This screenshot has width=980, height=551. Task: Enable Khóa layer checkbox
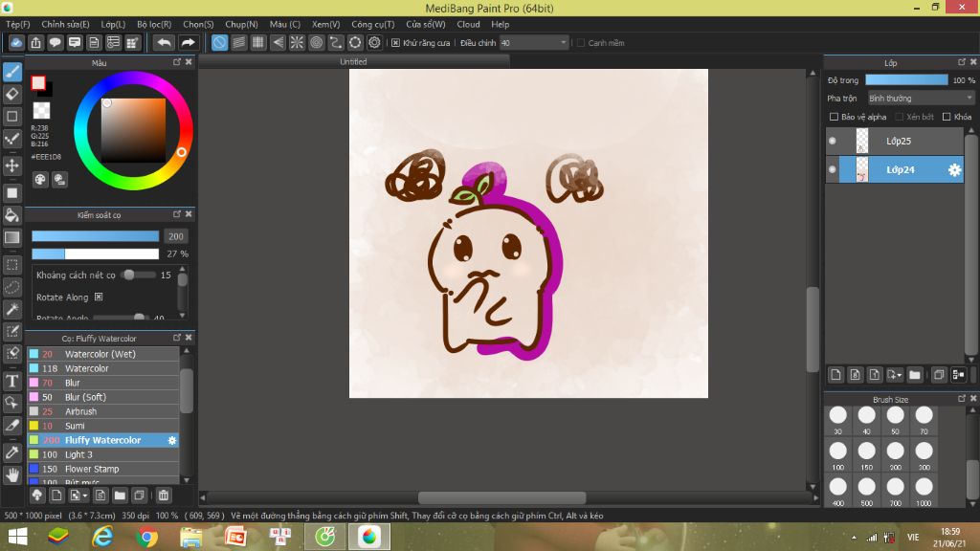point(947,117)
